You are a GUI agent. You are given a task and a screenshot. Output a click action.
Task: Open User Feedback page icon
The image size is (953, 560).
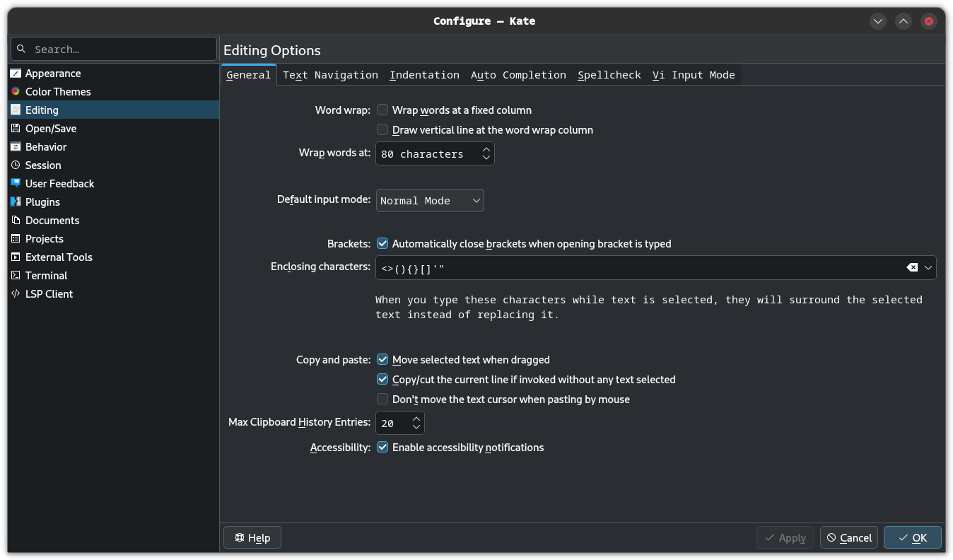[x=16, y=183]
